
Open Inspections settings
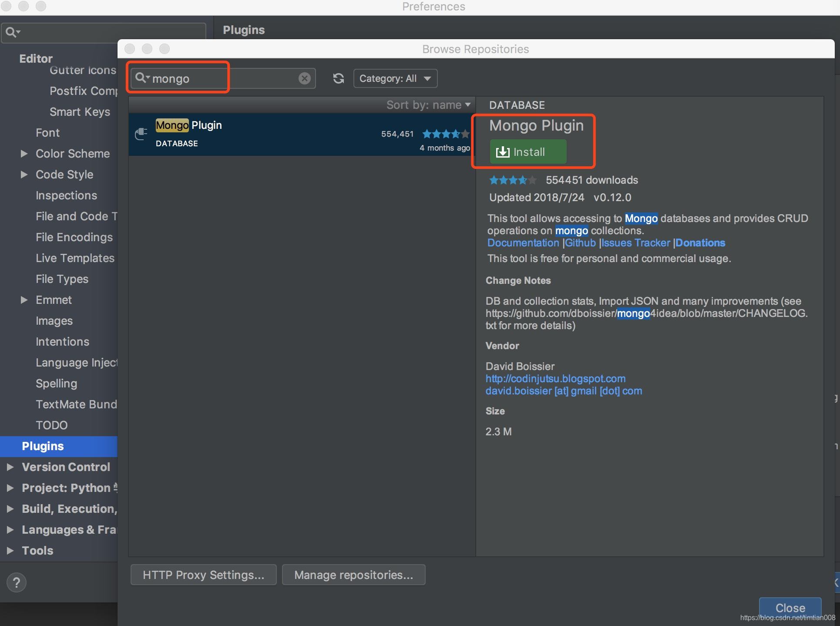click(66, 195)
